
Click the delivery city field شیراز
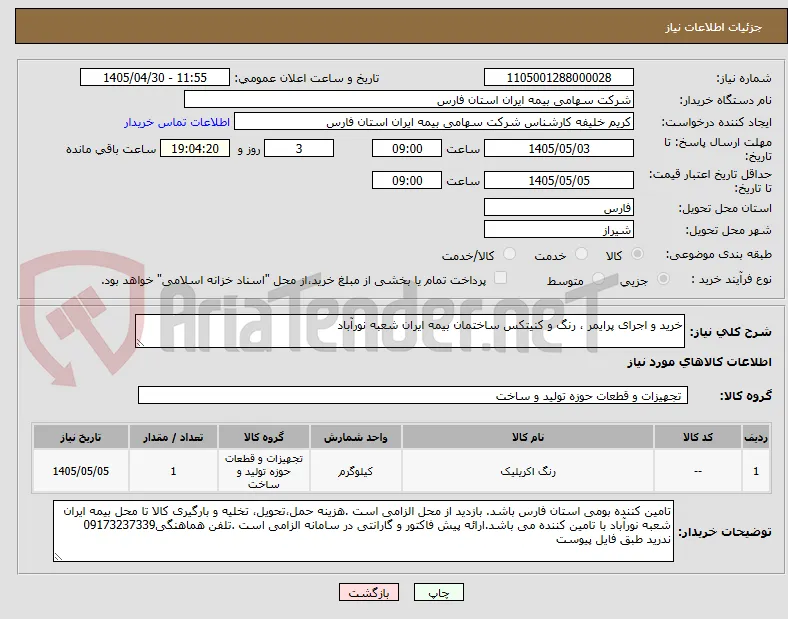(x=559, y=229)
